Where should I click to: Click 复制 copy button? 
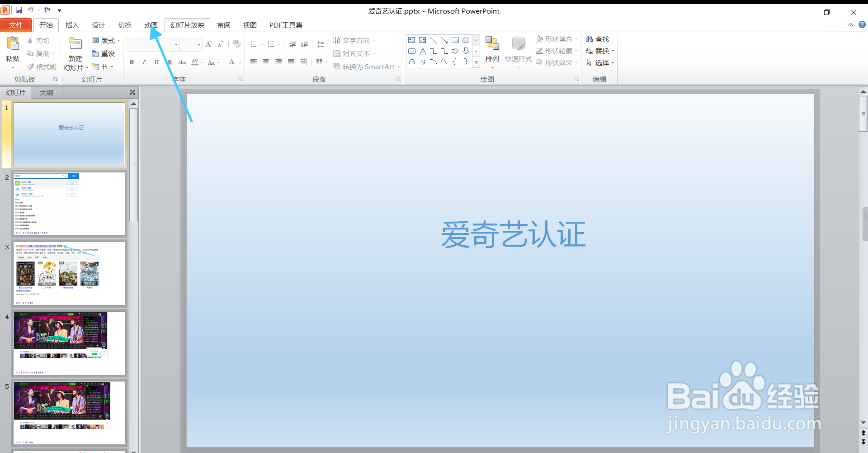pyautogui.click(x=41, y=54)
